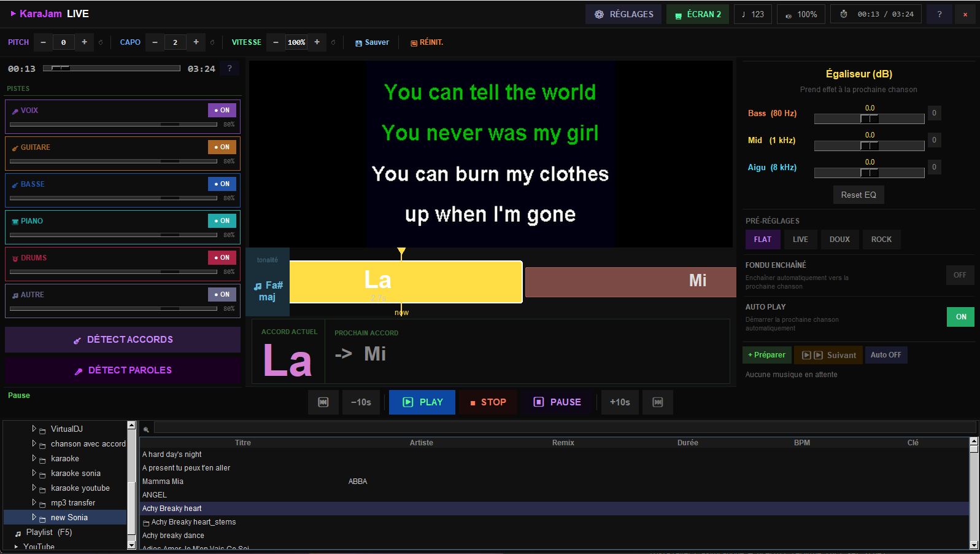
Task: Select the LIVE equalizer preset
Action: click(x=800, y=240)
